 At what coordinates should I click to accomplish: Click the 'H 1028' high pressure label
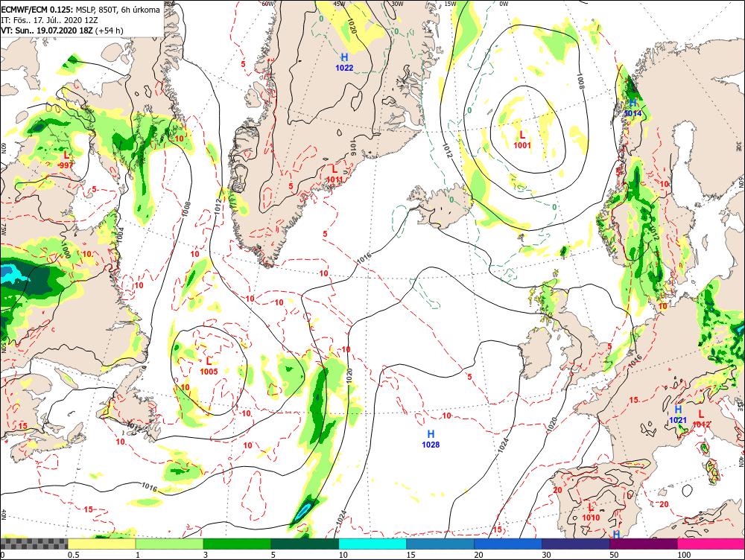[431, 439]
